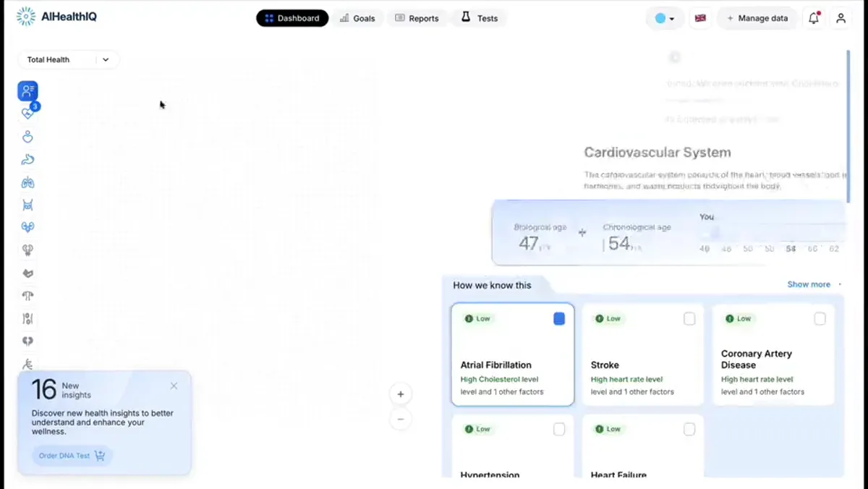
Task: Select the stomach digestive system icon
Action: pyautogui.click(x=27, y=159)
